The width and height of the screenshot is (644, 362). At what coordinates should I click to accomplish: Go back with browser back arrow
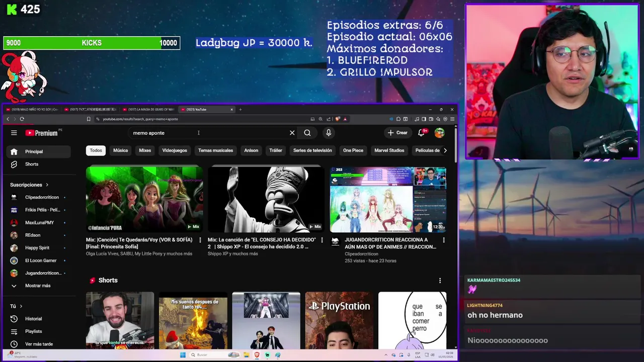pos(8,119)
